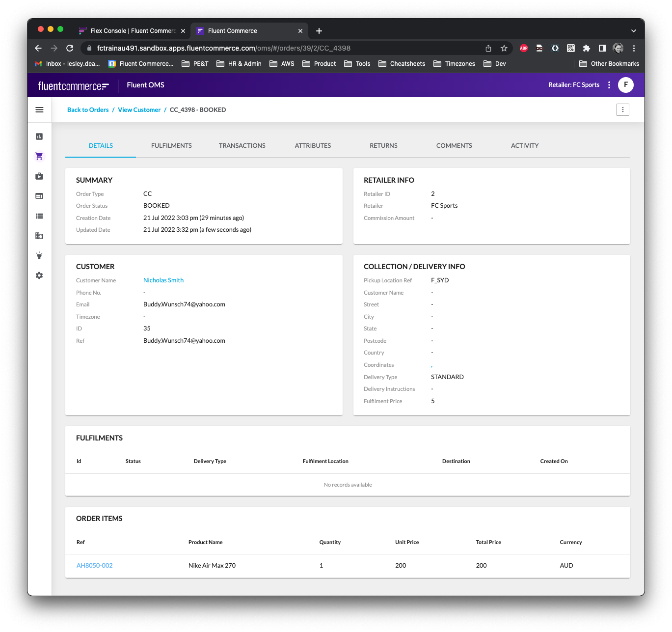Open the Inbox Gmail bookmark

pyautogui.click(x=67, y=64)
